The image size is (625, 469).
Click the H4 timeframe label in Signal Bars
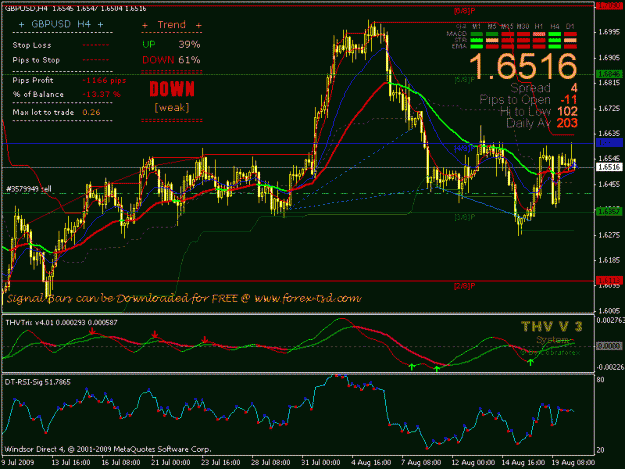pos(555,27)
